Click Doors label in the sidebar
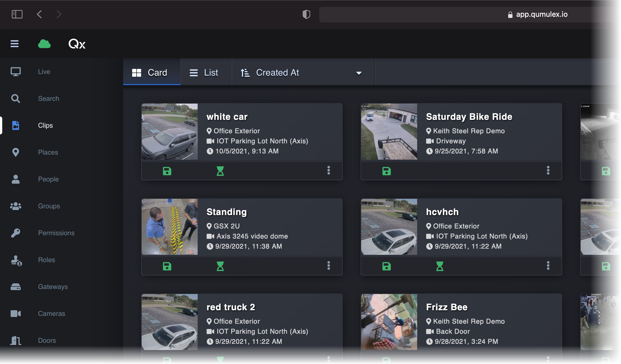621x364 pixels. pyautogui.click(x=47, y=340)
